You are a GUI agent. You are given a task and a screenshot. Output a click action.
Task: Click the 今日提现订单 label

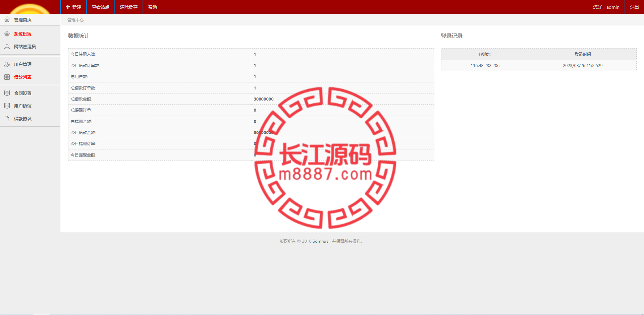[x=84, y=144]
